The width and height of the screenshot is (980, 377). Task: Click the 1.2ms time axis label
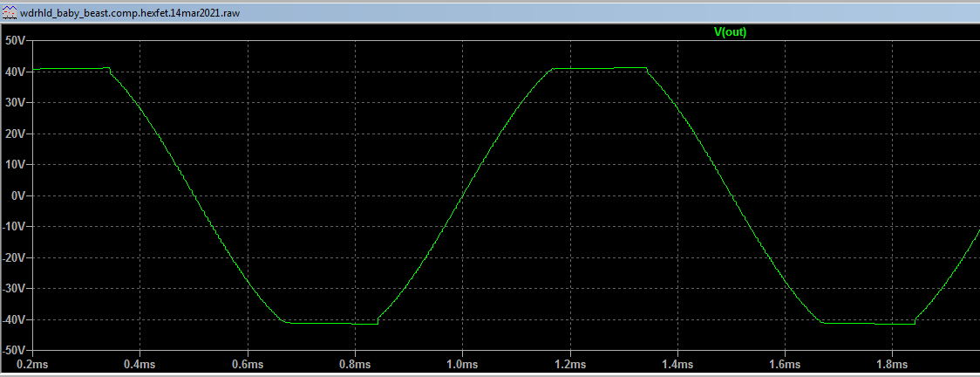570,364
